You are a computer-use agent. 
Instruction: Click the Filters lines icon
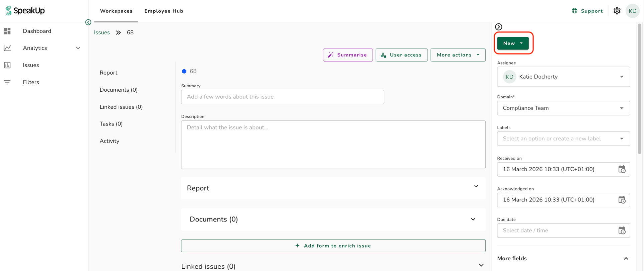click(7, 82)
